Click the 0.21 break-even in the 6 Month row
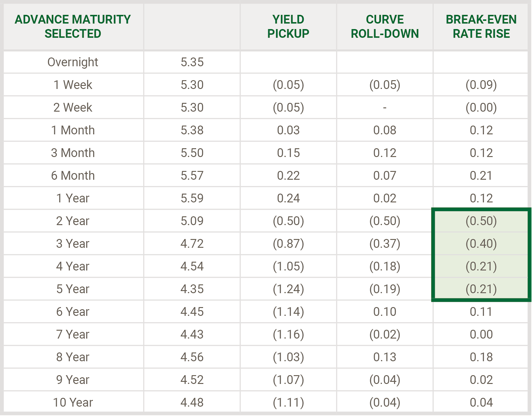This screenshot has width=532, height=416. pos(481,175)
